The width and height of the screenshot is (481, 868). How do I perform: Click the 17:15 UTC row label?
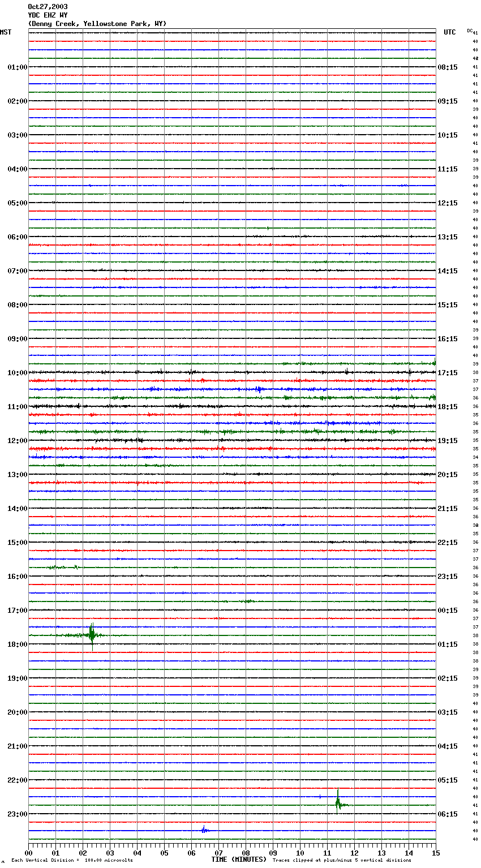point(448,373)
